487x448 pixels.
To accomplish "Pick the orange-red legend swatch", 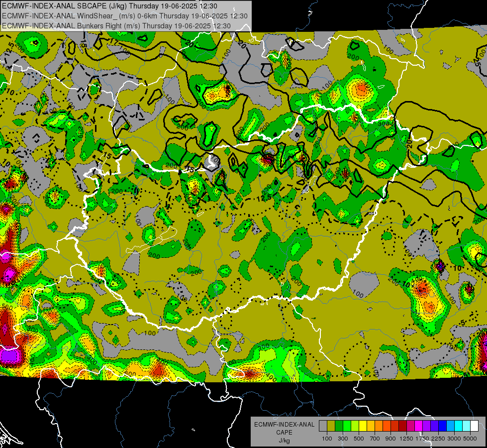I will 387,426.
